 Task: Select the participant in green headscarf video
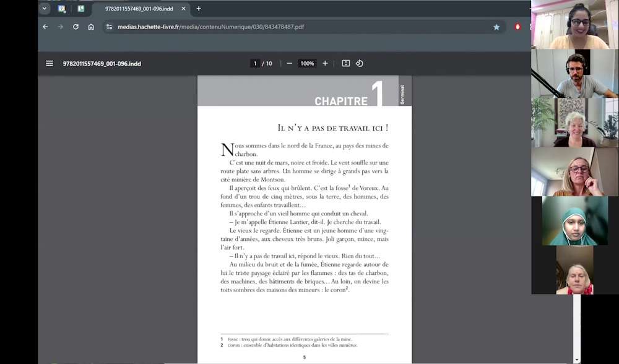tap(575, 220)
